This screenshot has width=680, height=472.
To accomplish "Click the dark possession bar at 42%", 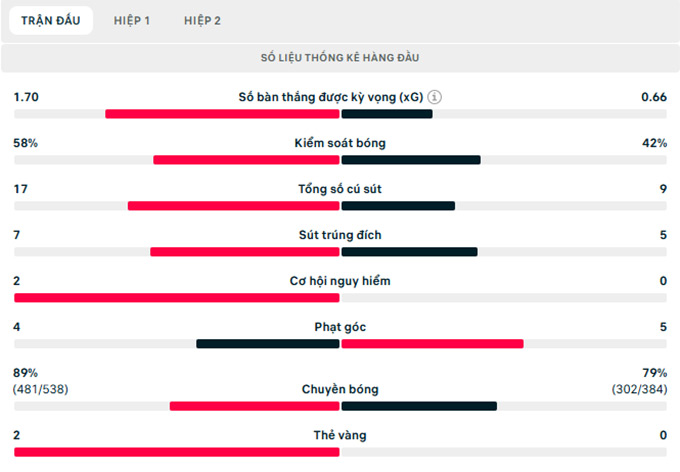I will [411, 160].
